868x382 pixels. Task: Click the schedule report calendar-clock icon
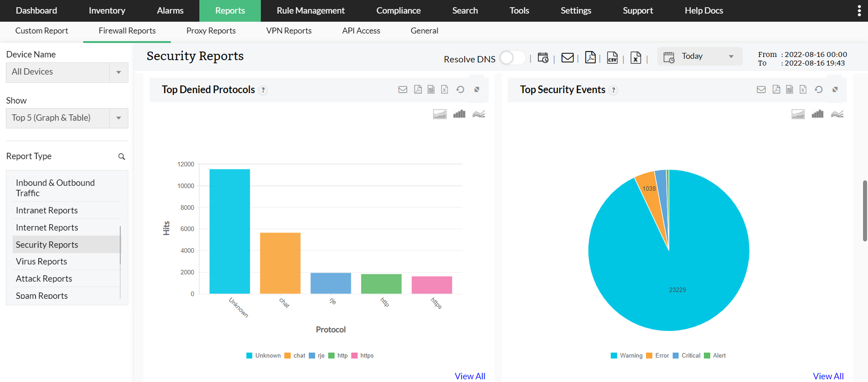pos(543,57)
